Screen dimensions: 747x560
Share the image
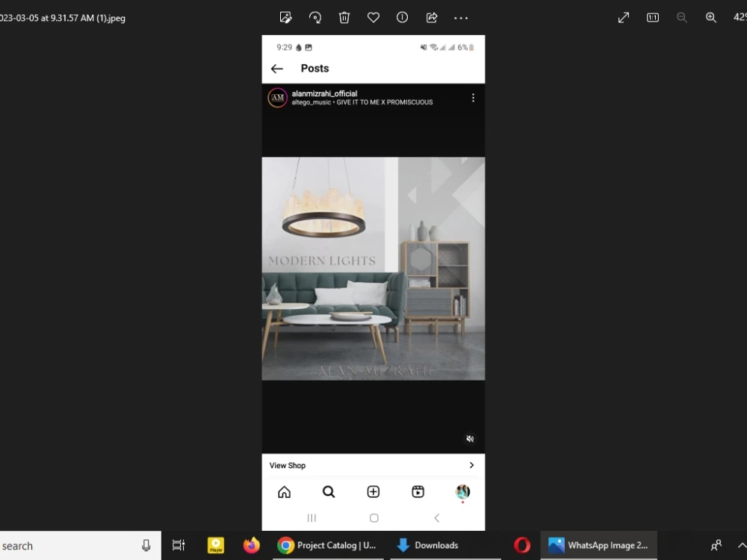click(x=432, y=18)
